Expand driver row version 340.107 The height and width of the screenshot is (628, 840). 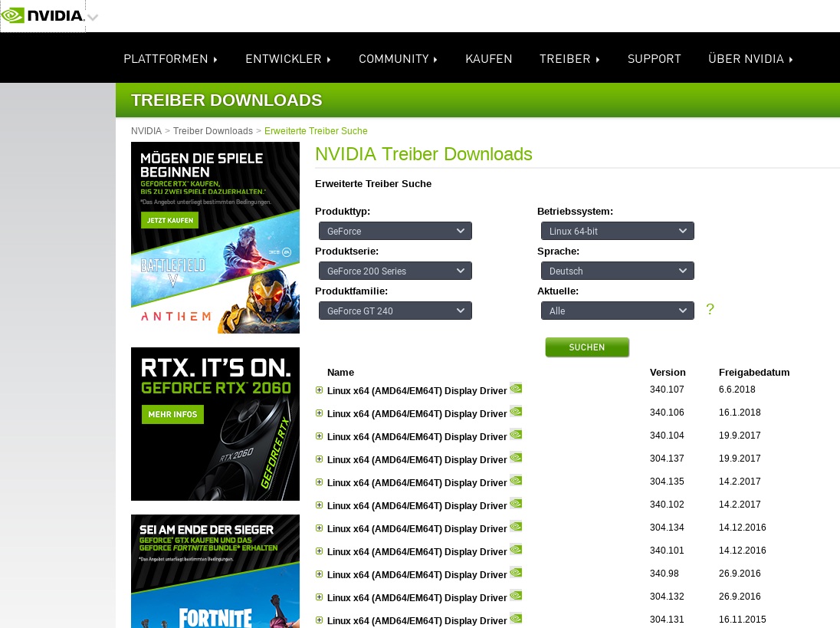(320, 390)
